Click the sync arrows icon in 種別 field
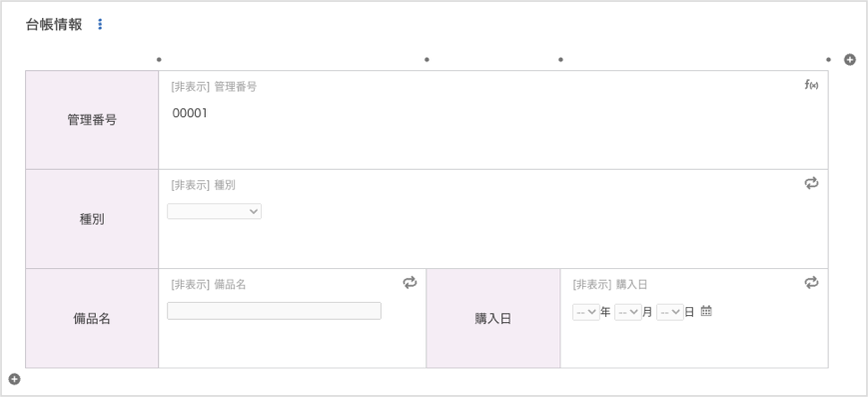 811,184
